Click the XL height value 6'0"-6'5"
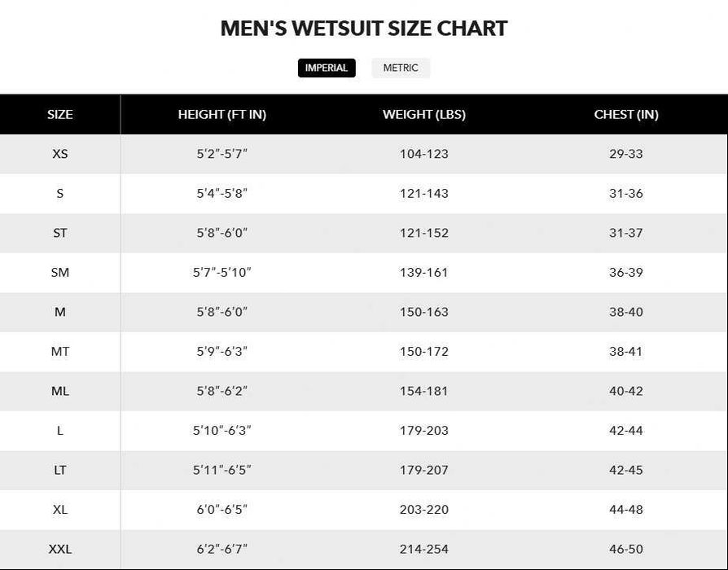This screenshot has width=728, height=570. tap(222, 510)
